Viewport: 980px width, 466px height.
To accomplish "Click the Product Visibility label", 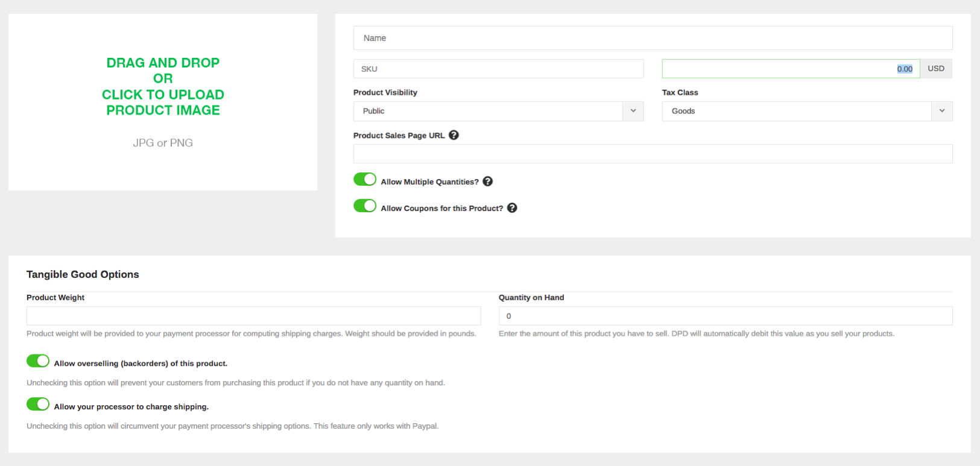I will [x=385, y=92].
